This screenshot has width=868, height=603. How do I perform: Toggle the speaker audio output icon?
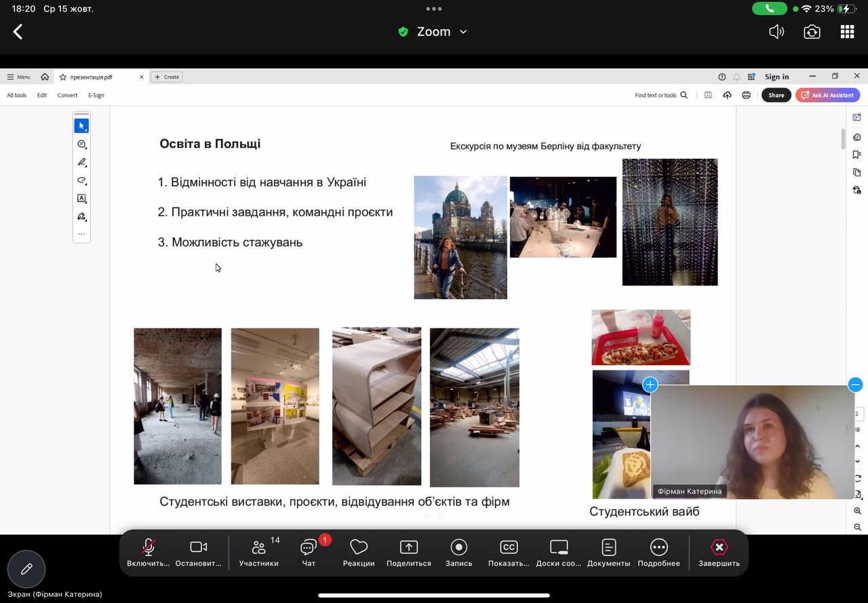point(776,32)
